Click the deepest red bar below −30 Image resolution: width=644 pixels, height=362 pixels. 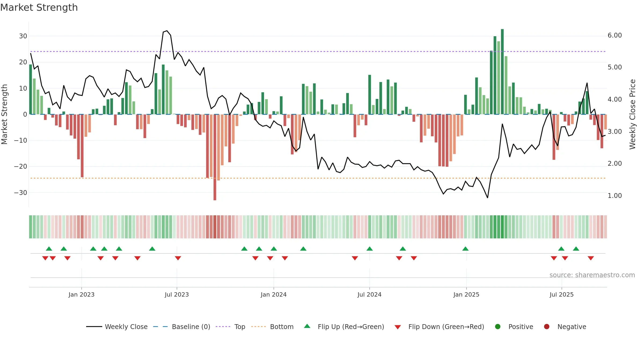coord(215,157)
